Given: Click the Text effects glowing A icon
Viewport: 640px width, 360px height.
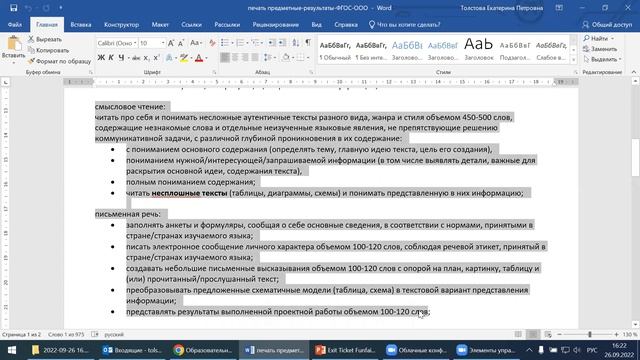Looking at the screenshot, I should pos(169,58).
